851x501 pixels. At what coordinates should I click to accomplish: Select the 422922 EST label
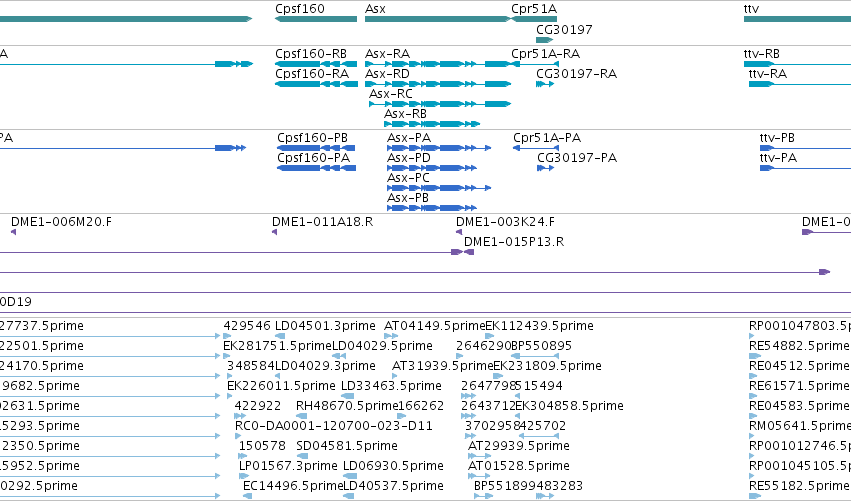coord(258,406)
